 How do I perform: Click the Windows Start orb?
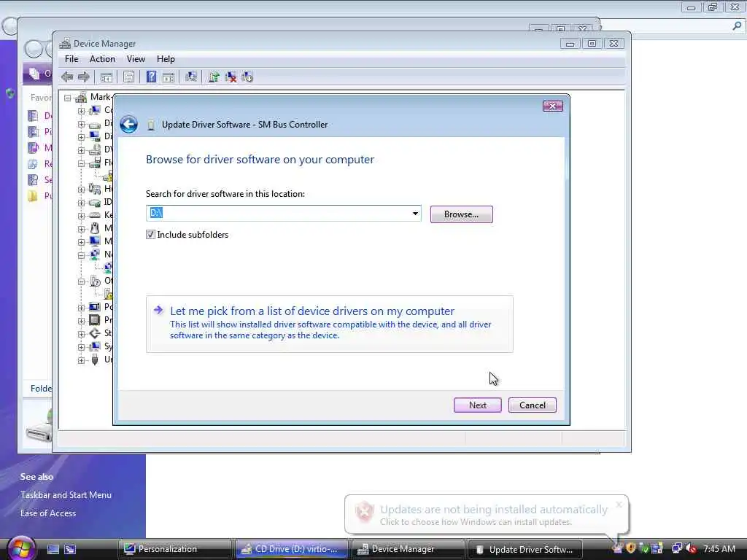21,548
